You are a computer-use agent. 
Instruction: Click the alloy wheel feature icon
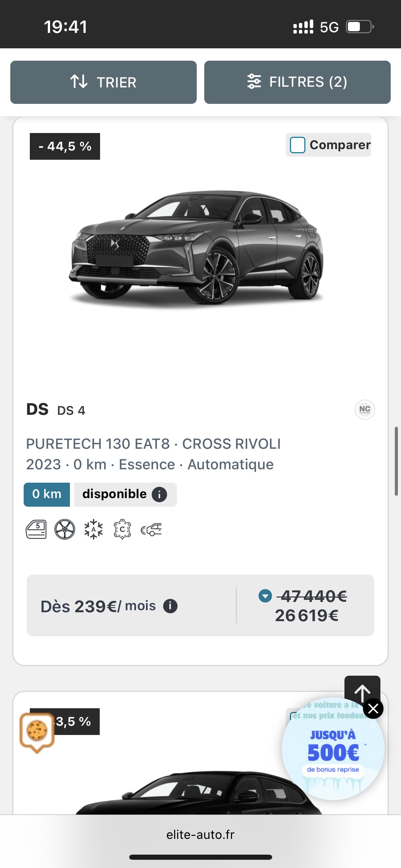(x=65, y=529)
